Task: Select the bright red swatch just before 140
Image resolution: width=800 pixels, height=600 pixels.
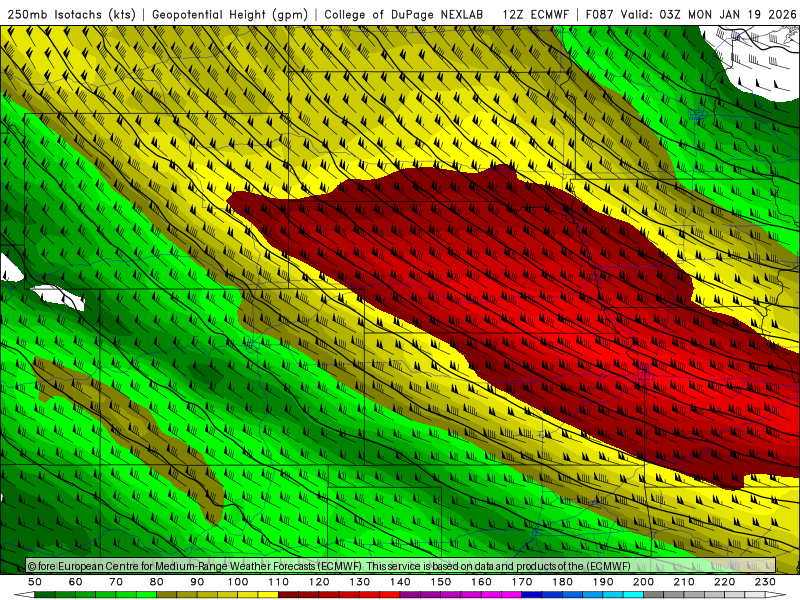Action: 390,594
